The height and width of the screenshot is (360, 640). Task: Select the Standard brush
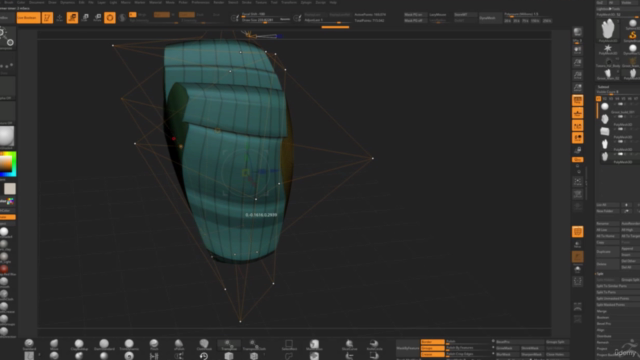29,345
